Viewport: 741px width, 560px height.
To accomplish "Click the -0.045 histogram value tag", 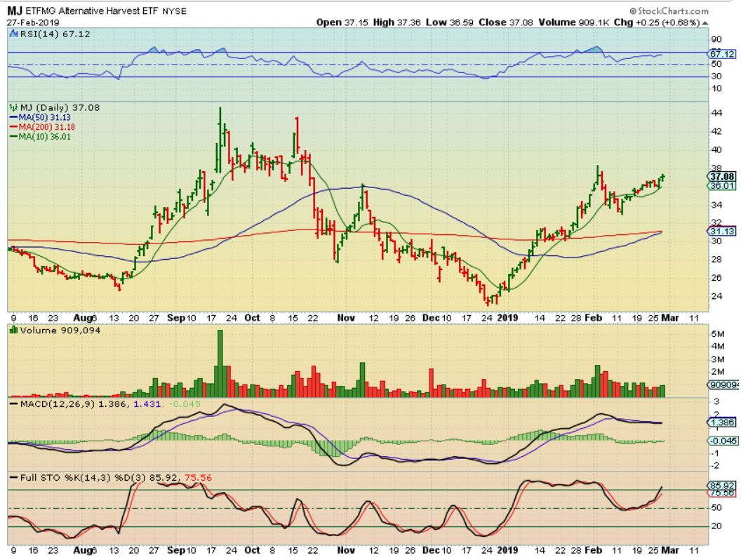I will click(x=723, y=441).
